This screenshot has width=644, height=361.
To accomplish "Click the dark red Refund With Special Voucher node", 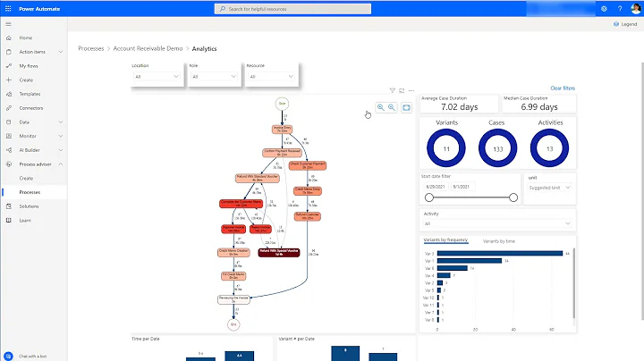I will coord(279,252).
